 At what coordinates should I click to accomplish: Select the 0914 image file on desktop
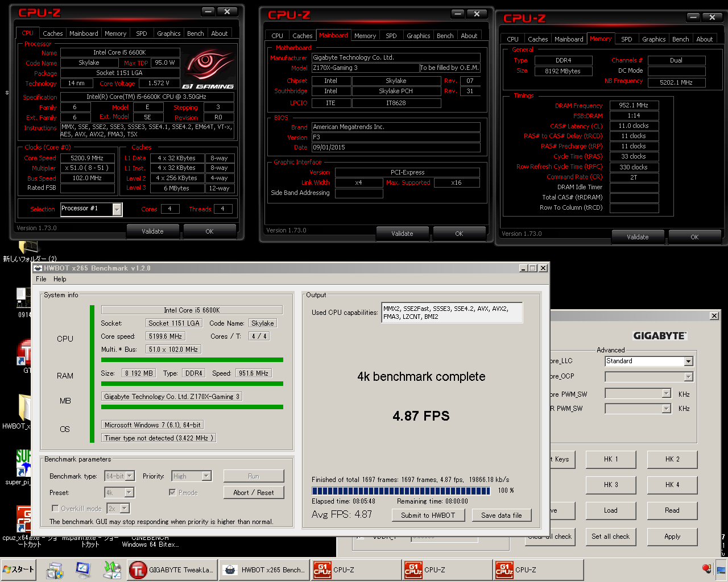coord(24,302)
